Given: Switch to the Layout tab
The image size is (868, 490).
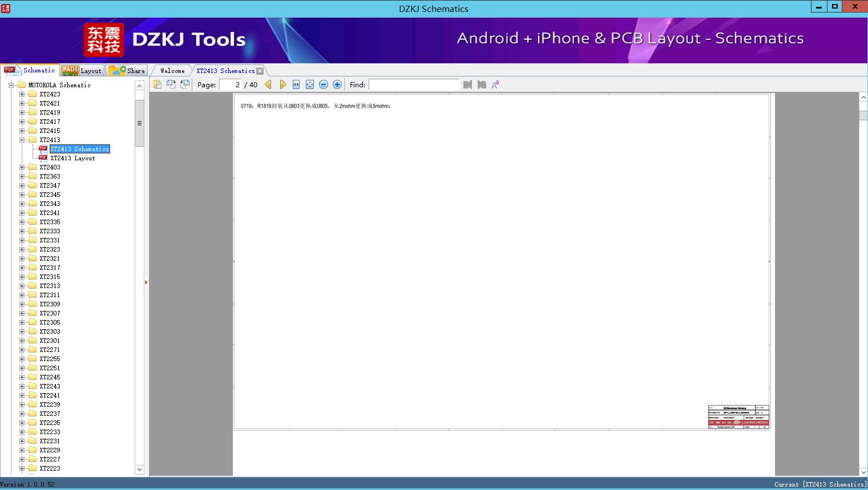Looking at the screenshot, I should click(82, 71).
